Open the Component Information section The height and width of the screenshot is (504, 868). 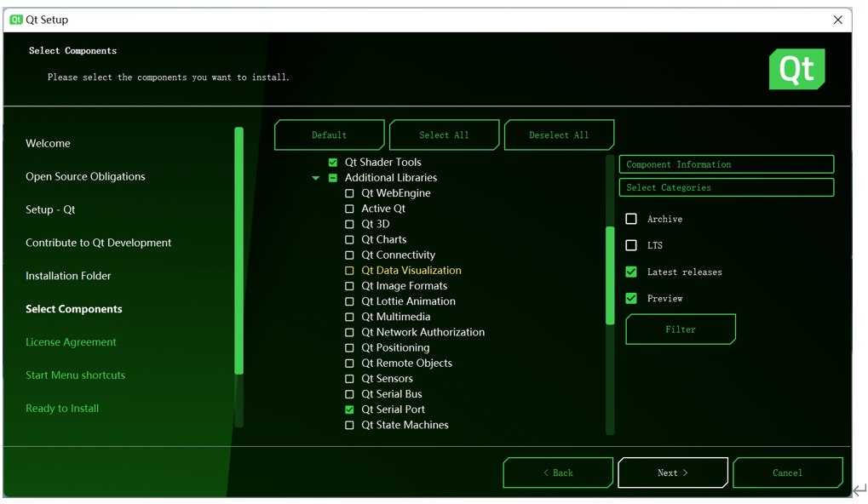pos(727,164)
